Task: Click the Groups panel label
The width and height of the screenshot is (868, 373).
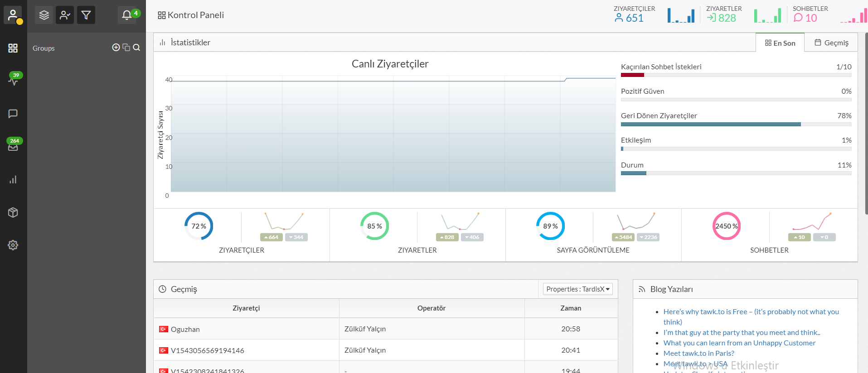Action: point(44,48)
